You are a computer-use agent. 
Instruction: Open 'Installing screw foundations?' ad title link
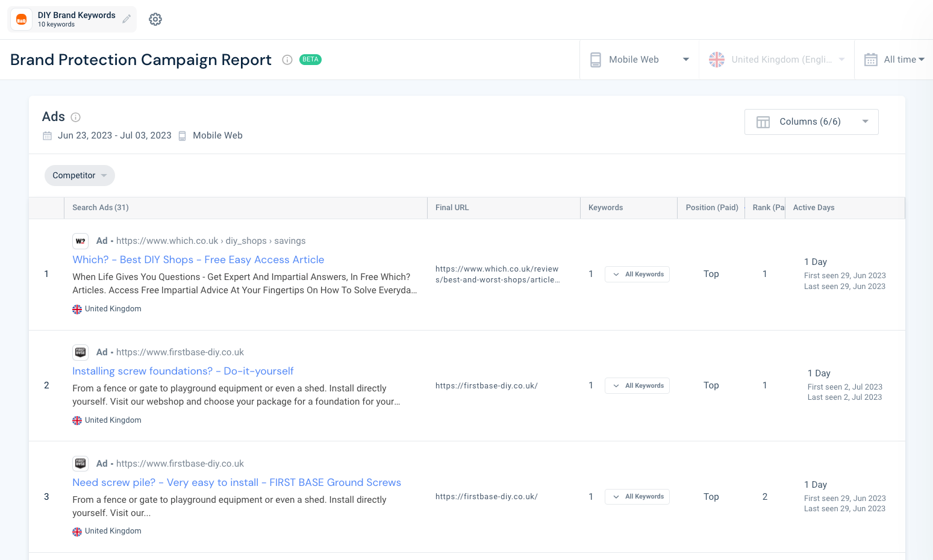(183, 371)
